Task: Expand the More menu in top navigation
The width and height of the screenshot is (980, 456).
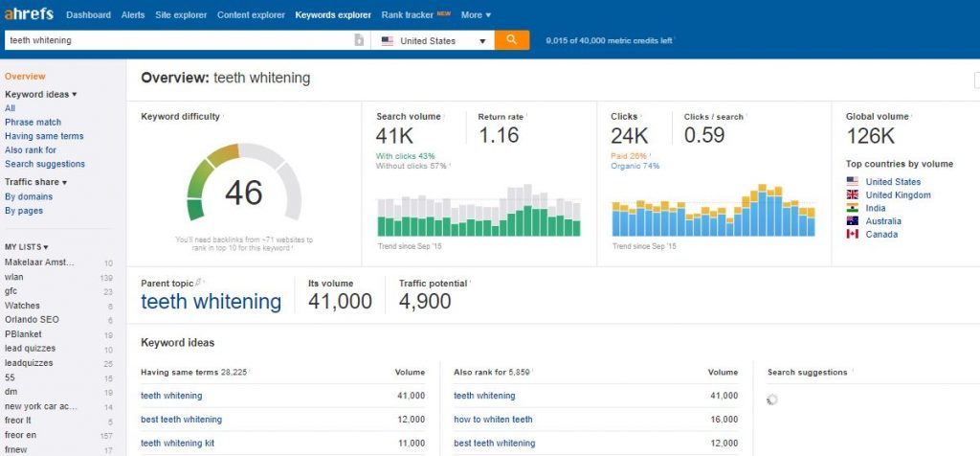Action: pyautogui.click(x=476, y=14)
